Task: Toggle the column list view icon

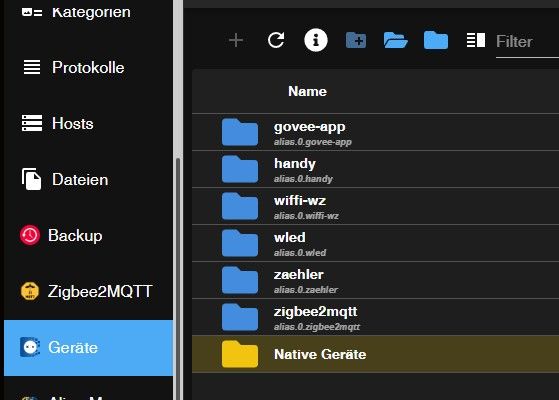Action: click(476, 40)
